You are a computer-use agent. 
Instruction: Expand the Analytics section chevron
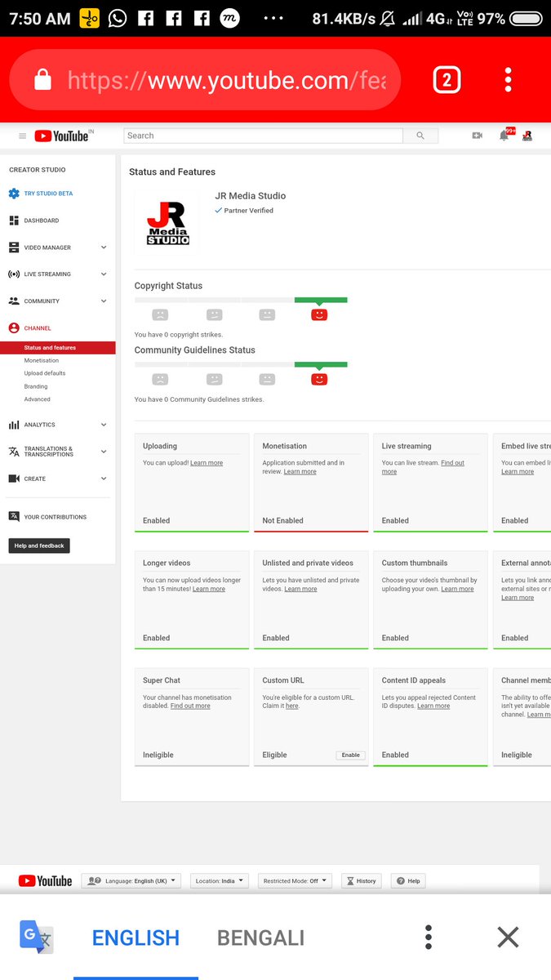click(x=104, y=425)
